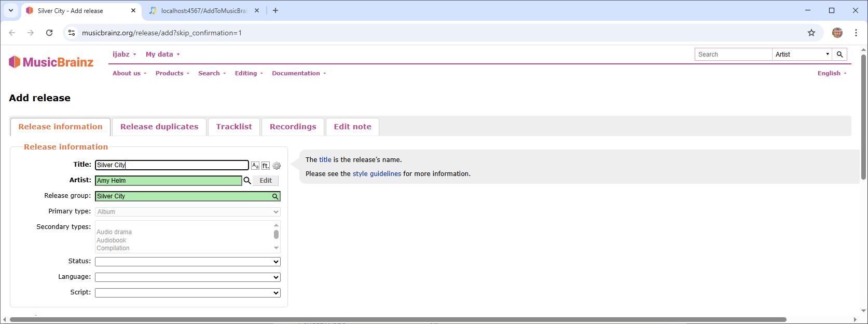868x324 pixels.
Task: Expand the Language dropdown
Action: tap(187, 277)
